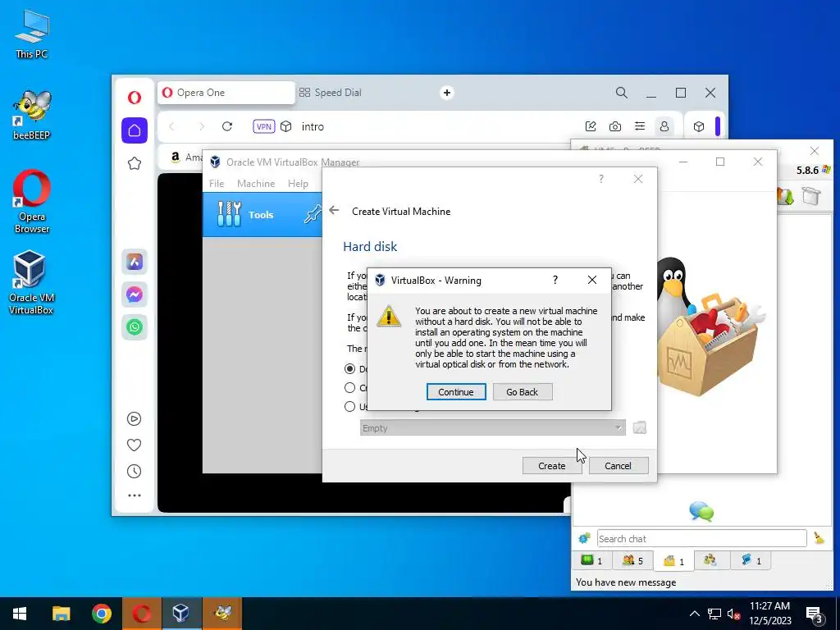
Task: Click the Opera sidebar three-dots setup
Action: click(135, 495)
